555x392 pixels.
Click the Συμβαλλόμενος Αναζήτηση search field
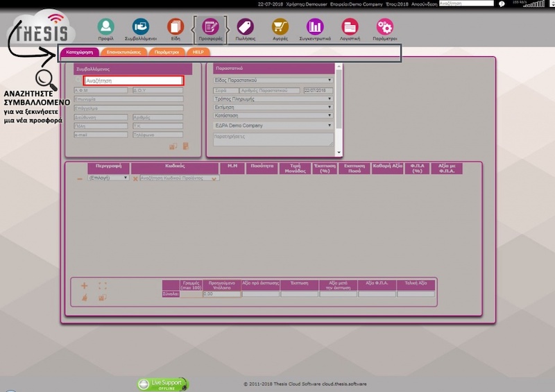coord(133,80)
